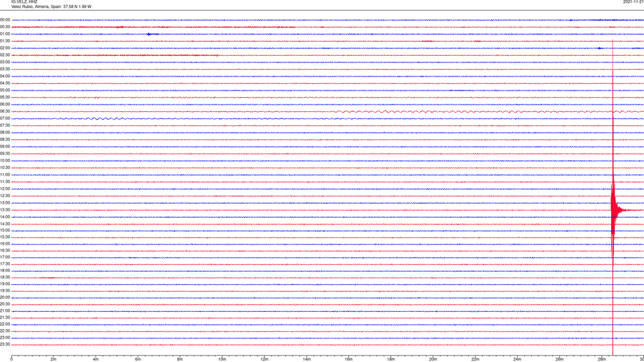Click the 02:00 row time label
This screenshot has width=644, height=362.
coord(5,48)
